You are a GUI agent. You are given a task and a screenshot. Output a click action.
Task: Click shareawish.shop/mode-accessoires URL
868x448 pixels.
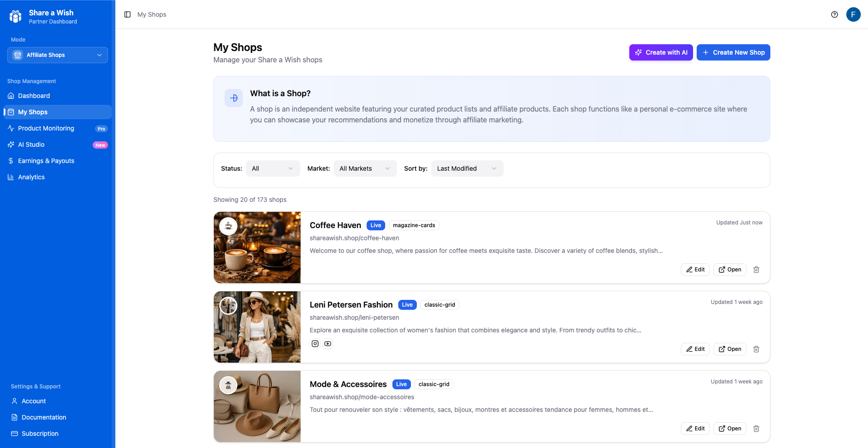pos(362,397)
